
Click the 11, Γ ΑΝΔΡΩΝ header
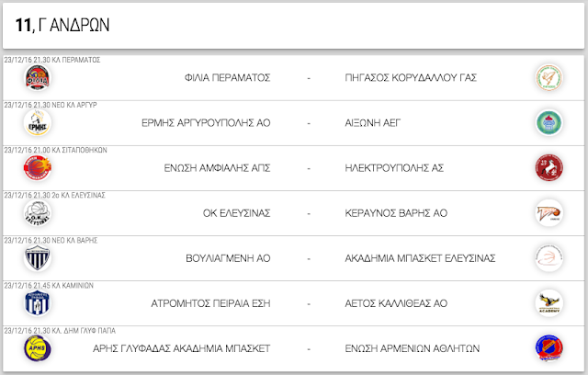click(x=62, y=25)
